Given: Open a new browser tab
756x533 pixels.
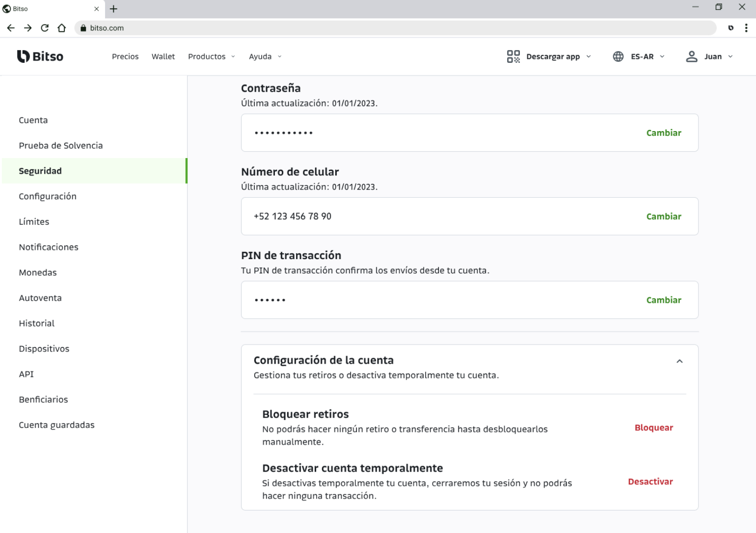Looking at the screenshot, I should pos(113,9).
